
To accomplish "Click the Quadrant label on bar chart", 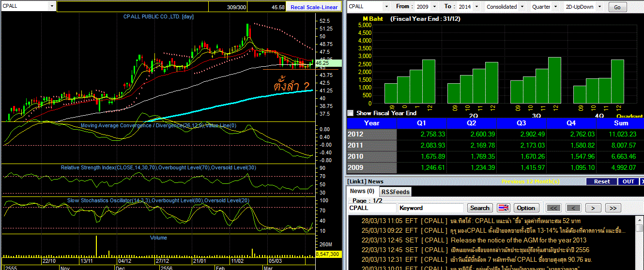I will [629, 116].
